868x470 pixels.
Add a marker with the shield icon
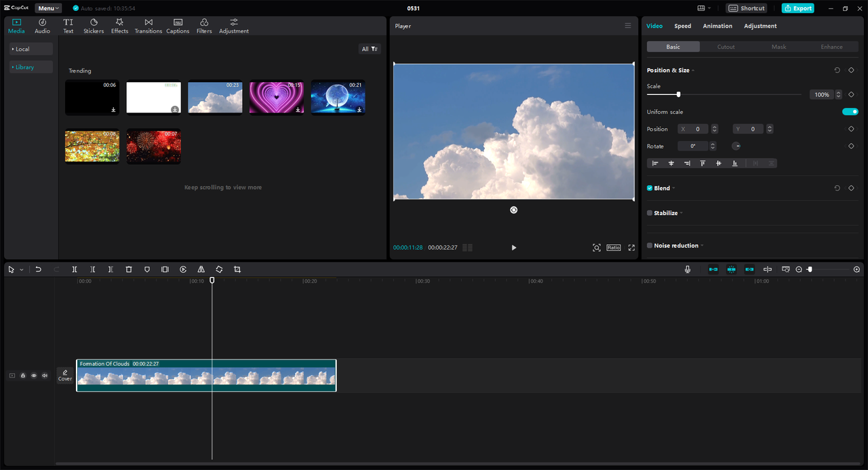click(x=147, y=269)
